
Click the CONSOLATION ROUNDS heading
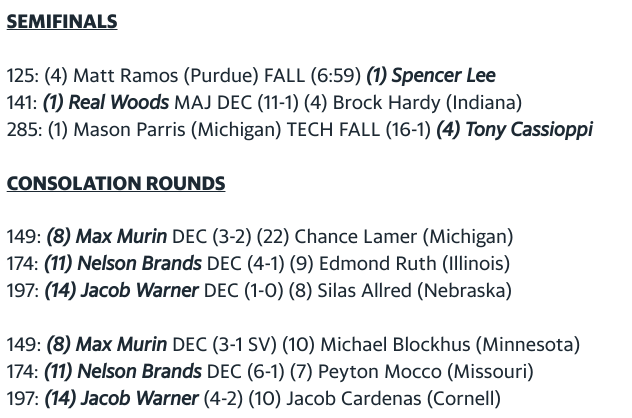tap(116, 183)
